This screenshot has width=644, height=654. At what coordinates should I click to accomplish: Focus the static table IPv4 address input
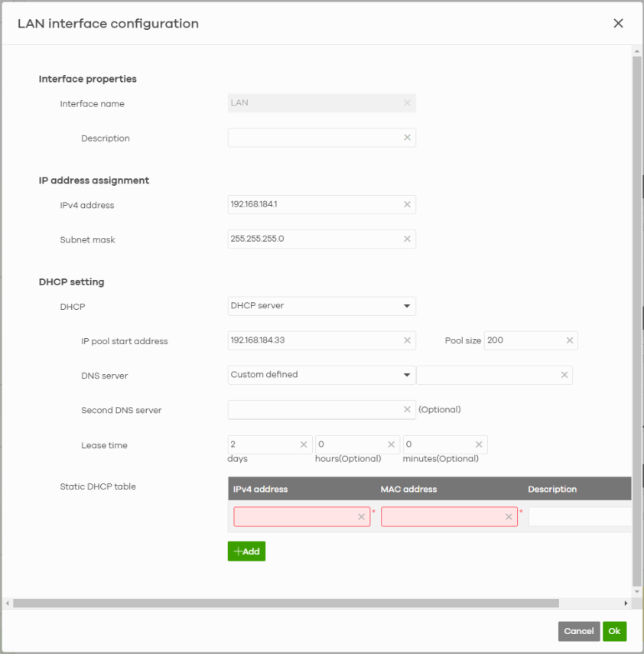tap(294, 517)
